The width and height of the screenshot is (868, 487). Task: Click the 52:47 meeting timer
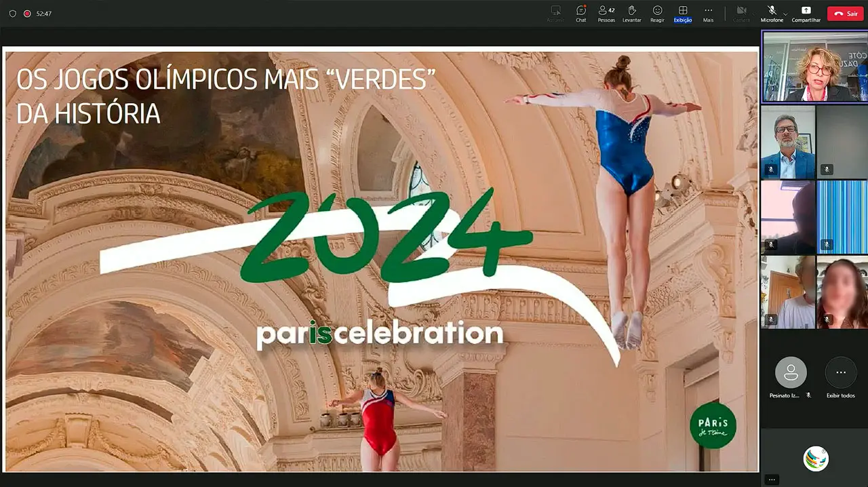(44, 14)
